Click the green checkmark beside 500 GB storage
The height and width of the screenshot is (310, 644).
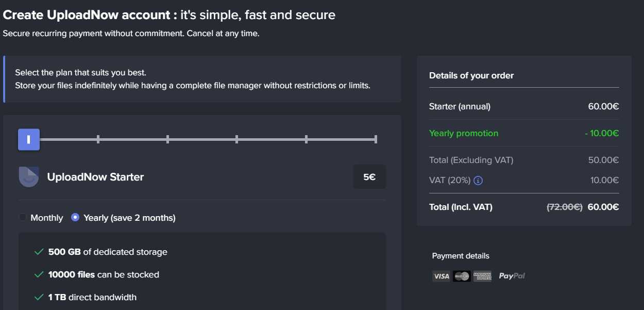[38, 252]
